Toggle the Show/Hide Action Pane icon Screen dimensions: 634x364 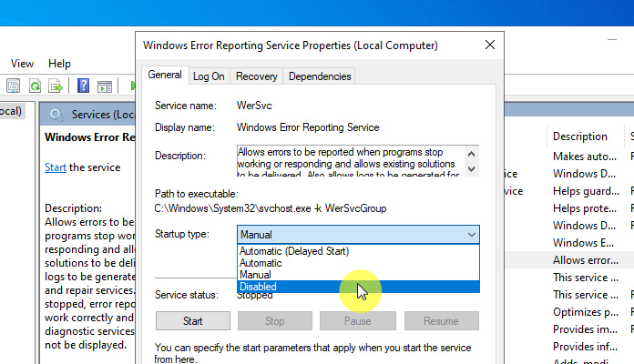tap(105, 86)
